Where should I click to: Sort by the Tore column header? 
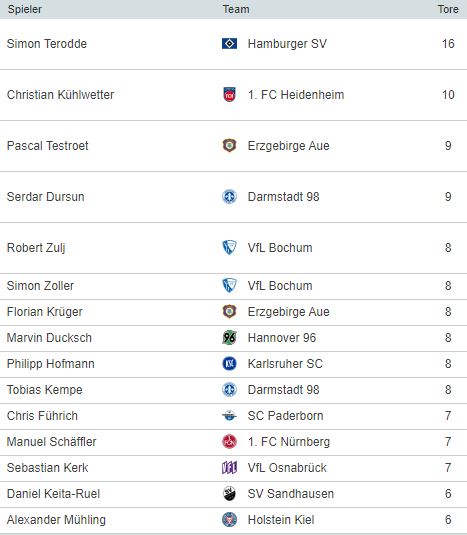point(448,9)
